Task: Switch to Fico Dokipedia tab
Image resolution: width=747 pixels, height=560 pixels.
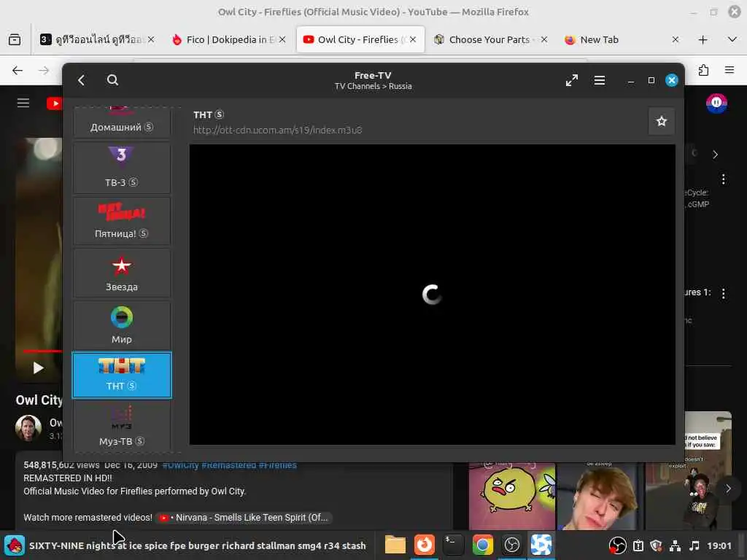Action: click(228, 39)
